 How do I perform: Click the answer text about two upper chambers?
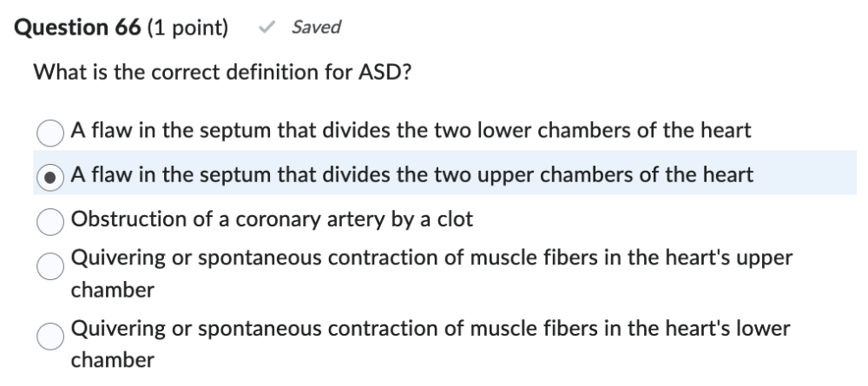point(411,174)
